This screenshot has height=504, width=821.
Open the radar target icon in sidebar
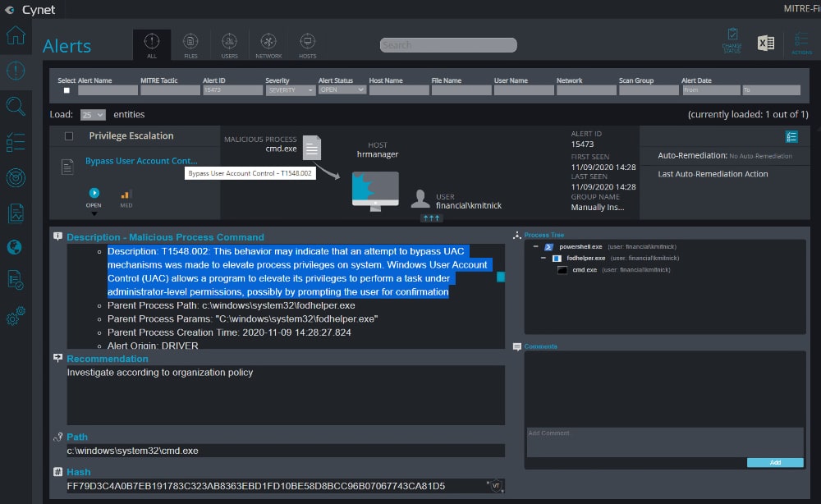[16, 177]
